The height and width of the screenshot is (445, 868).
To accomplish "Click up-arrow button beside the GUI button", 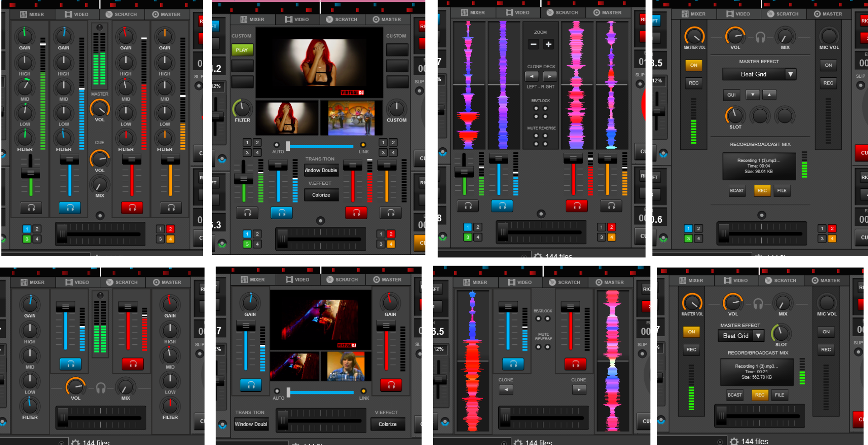I will pyautogui.click(x=769, y=95).
